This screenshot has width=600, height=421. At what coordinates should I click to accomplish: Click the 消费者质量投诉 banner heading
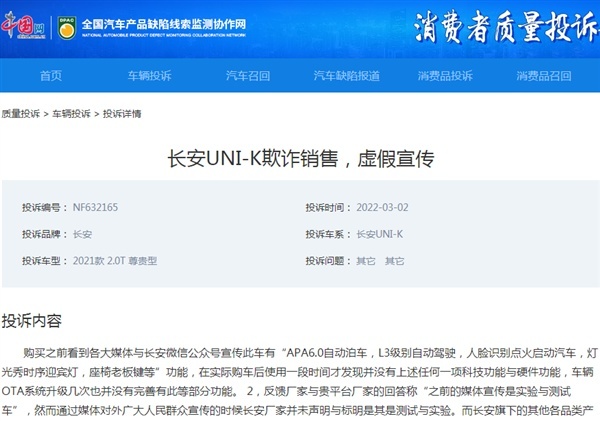click(x=506, y=26)
